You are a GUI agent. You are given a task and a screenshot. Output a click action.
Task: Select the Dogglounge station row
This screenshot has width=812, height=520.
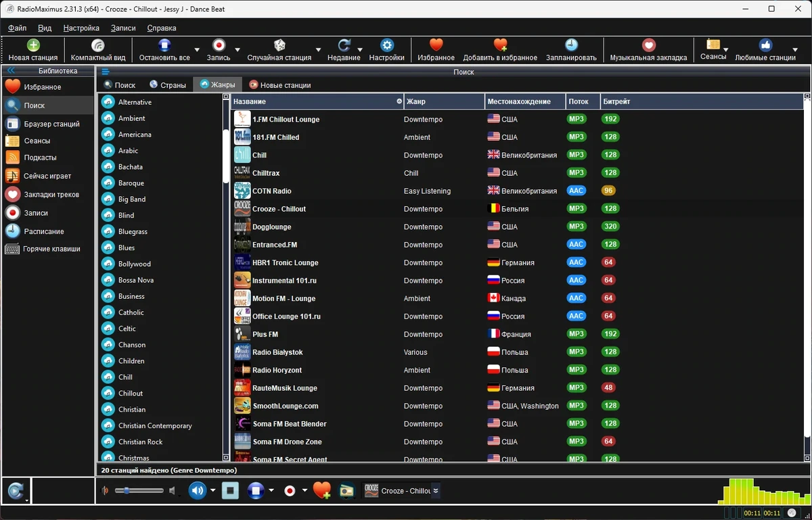[518, 227]
